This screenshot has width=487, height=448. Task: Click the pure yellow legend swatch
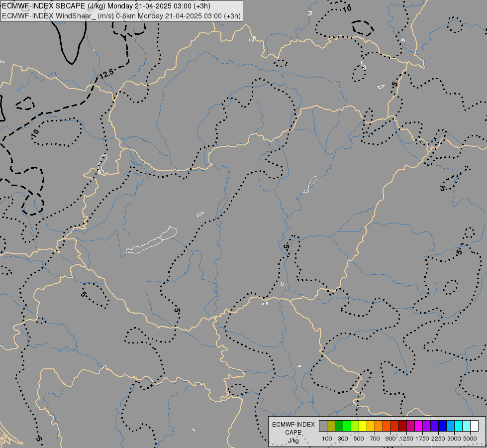coord(363,426)
